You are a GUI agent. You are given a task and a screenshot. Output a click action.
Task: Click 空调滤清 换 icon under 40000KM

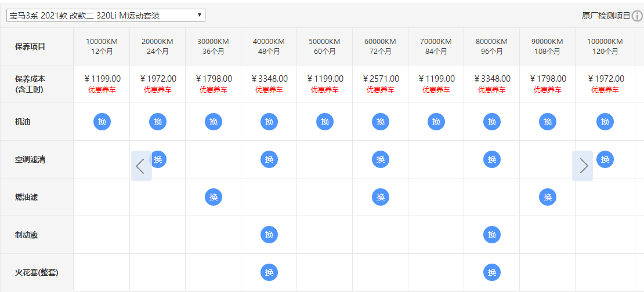pos(269,159)
